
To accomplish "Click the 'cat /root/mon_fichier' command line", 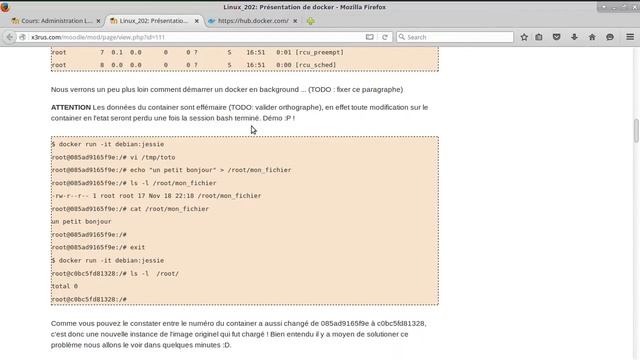I will coord(130,209).
